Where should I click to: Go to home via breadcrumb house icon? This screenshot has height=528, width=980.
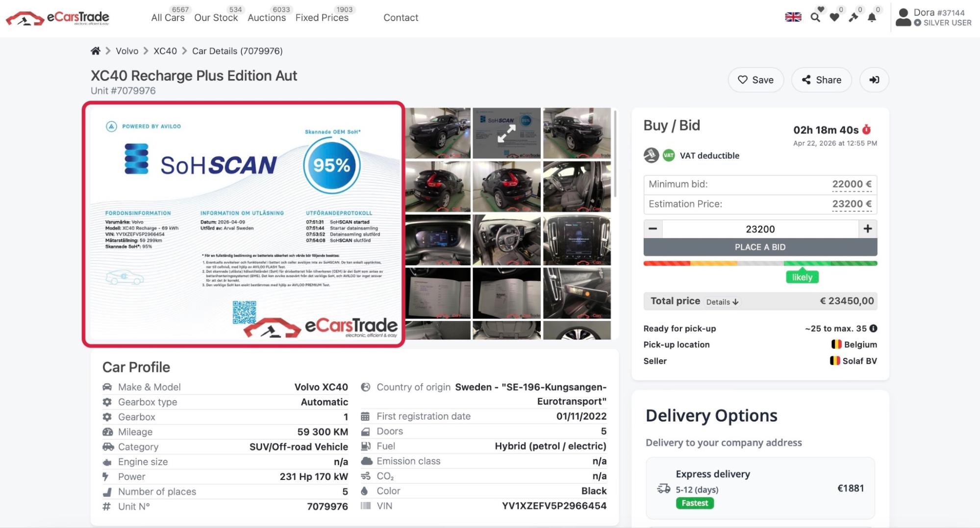96,51
